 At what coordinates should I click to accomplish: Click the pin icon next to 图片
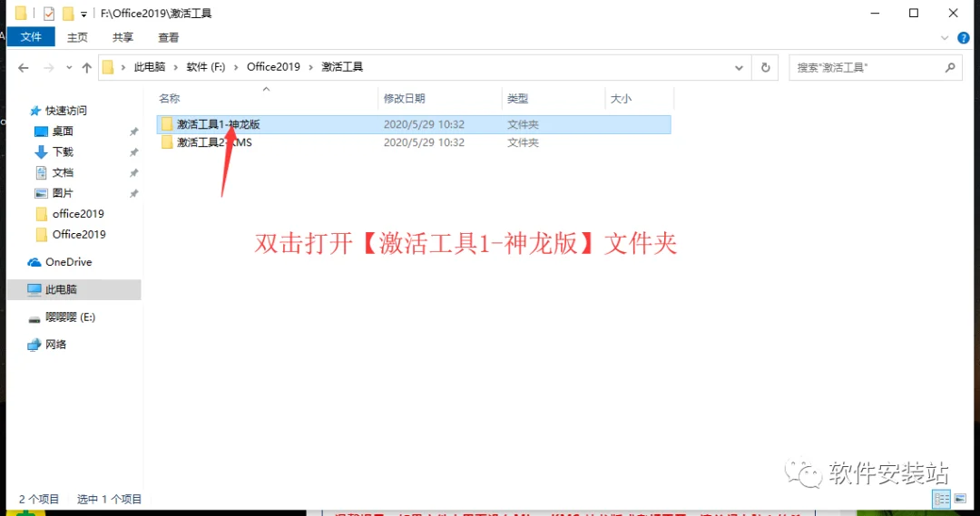133,194
